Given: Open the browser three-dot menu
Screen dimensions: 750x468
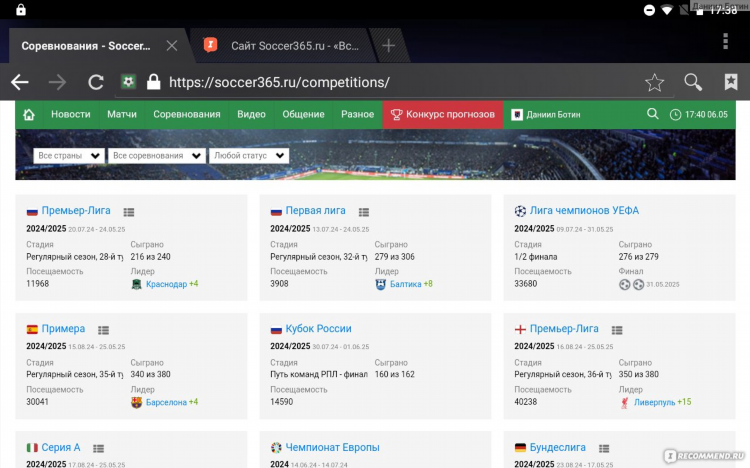Looking at the screenshot, I should [726, 41].
